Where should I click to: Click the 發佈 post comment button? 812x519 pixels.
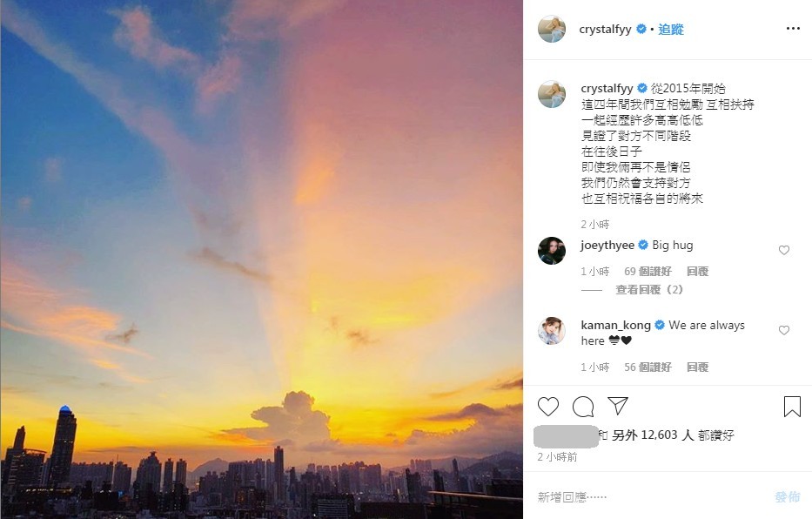(x=787, y=497)
